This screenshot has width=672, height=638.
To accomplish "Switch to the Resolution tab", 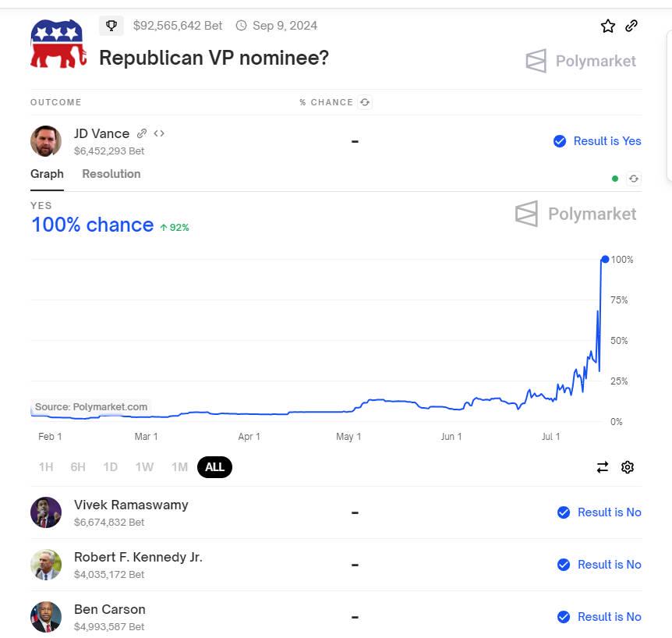I will pos(111,174).
